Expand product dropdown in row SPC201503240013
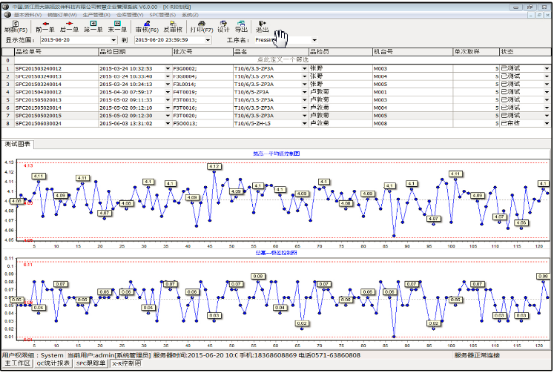 (304, 76)
